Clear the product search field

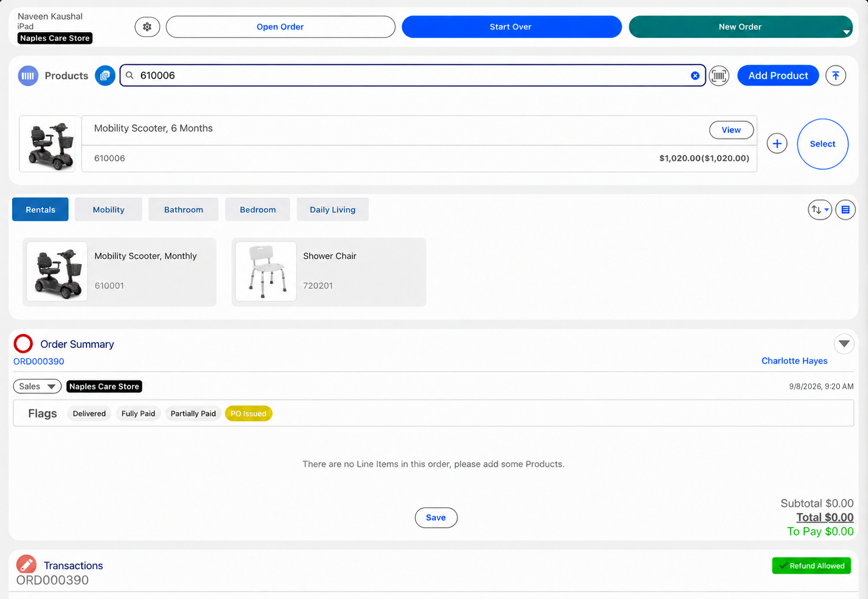(x=695, y=75)
